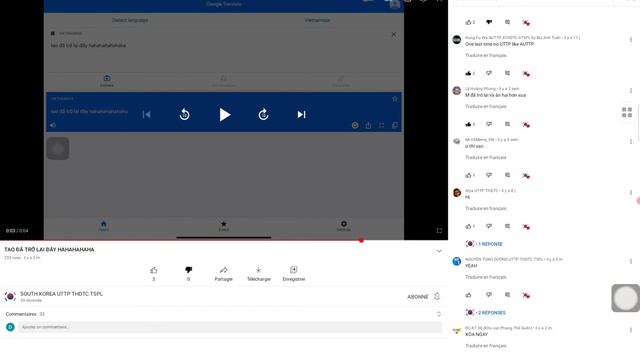Like the 'One last time no UTTP' comment

tap(468, 73)
